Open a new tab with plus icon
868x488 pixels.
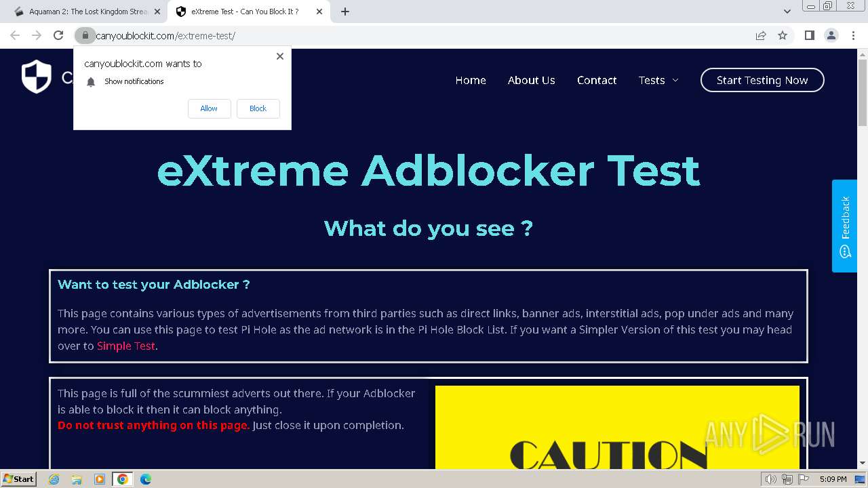click(345, 12)
